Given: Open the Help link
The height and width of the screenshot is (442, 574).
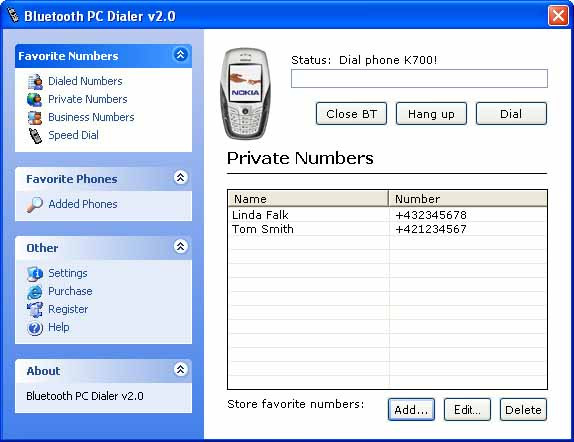Looking at the screenshot, I should point(59,327).
